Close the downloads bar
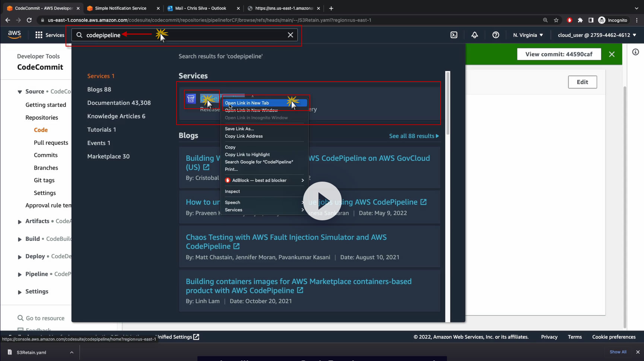This screenshot has width=644, height=361. [x=638, y=352]
